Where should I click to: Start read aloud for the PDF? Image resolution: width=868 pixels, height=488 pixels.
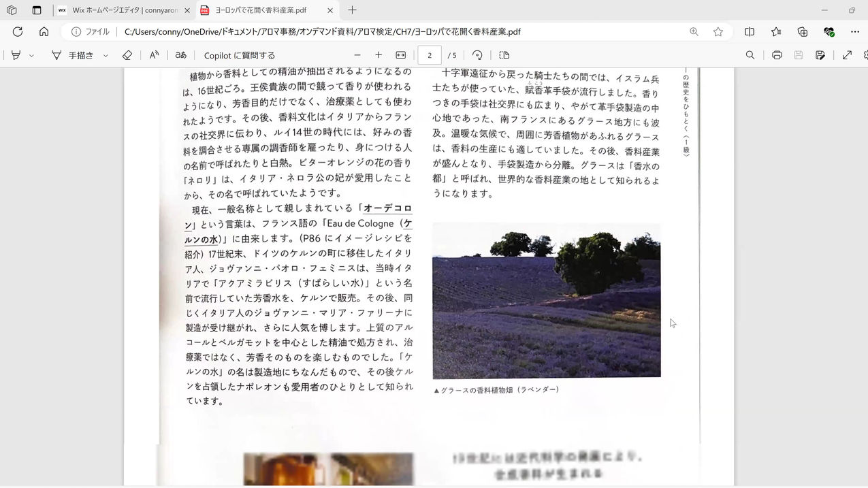click(155, 55)
